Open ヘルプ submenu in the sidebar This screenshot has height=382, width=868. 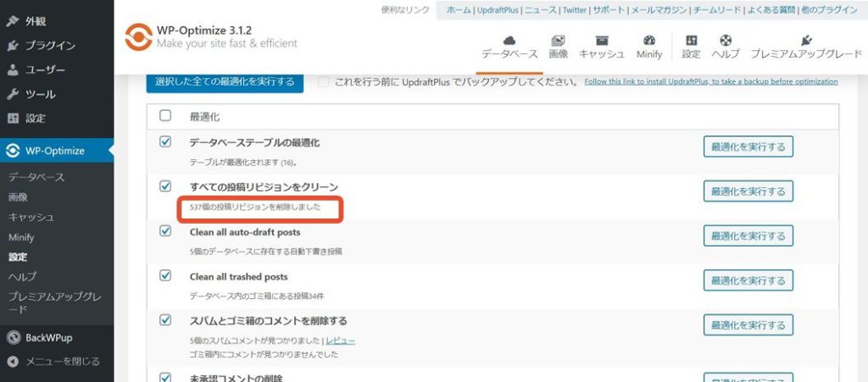(22, 276)
